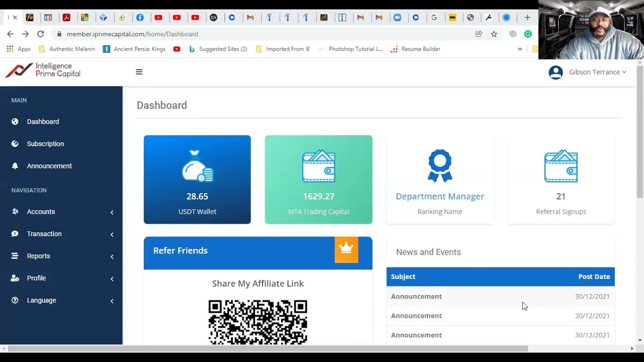
Task: Expand the Language menu chevron
Action: pos(112,301)
